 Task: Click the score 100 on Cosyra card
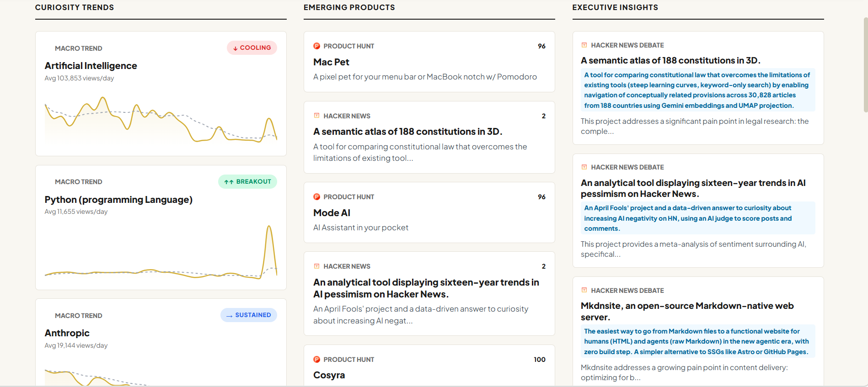click(540, 360)
